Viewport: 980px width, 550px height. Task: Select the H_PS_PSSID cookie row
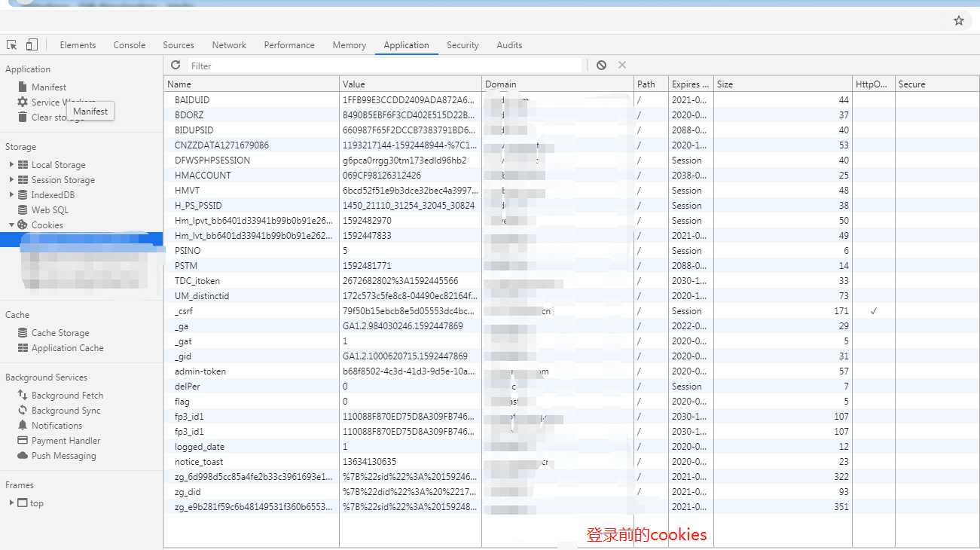pyautogui.click(x=572, y=206)
